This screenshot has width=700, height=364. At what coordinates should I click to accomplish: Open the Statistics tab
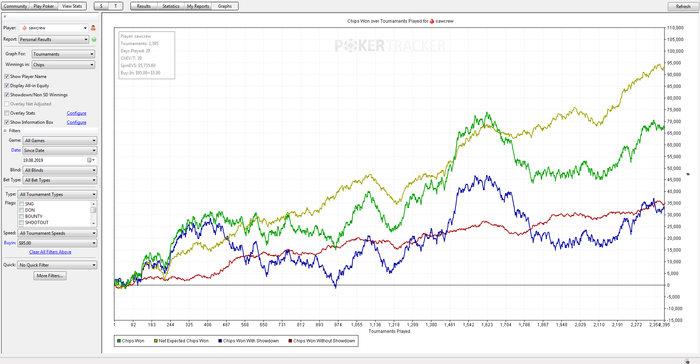click(x=171, y=6)
